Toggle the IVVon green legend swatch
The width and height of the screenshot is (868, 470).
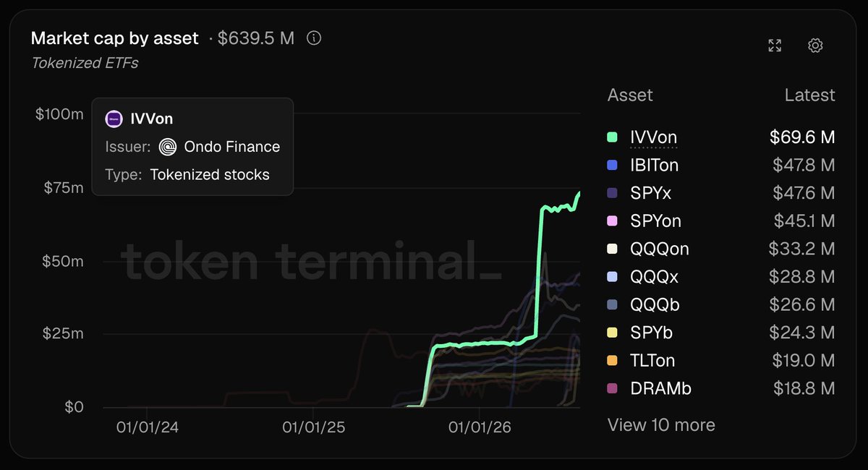coord(613,137)
